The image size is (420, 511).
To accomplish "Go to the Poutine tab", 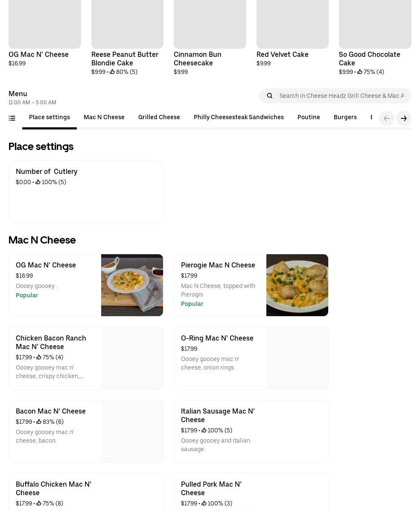I will [x=309, y=117].
